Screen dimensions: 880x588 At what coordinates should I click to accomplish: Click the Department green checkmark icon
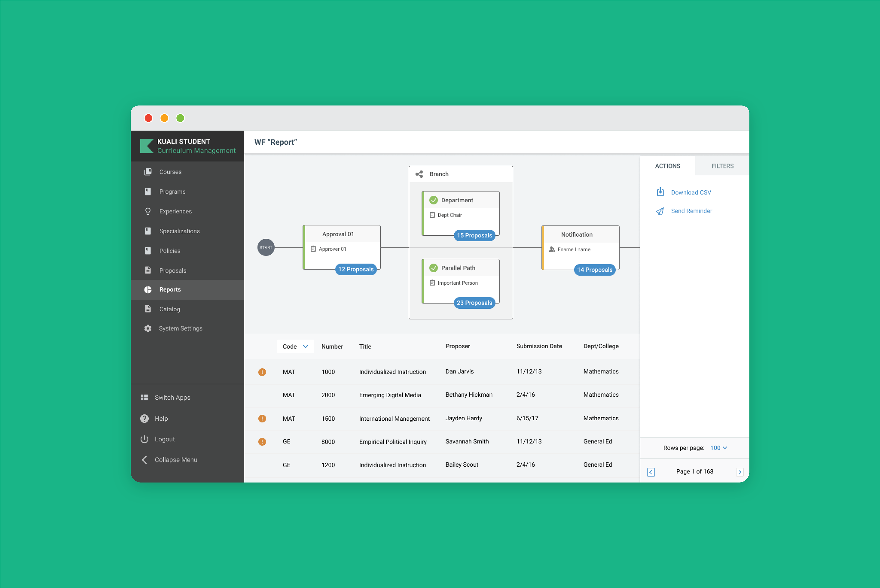433,200
